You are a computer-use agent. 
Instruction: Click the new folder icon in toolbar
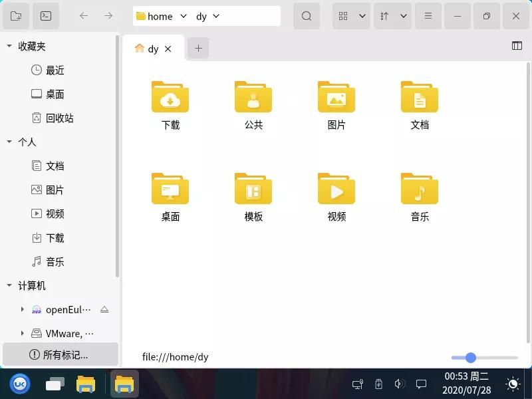[x=15, y=16]
